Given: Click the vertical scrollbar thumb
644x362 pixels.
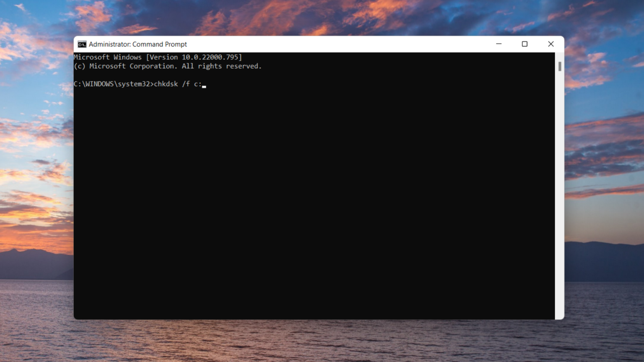Looking at the screenshot, I should [559, 66].
